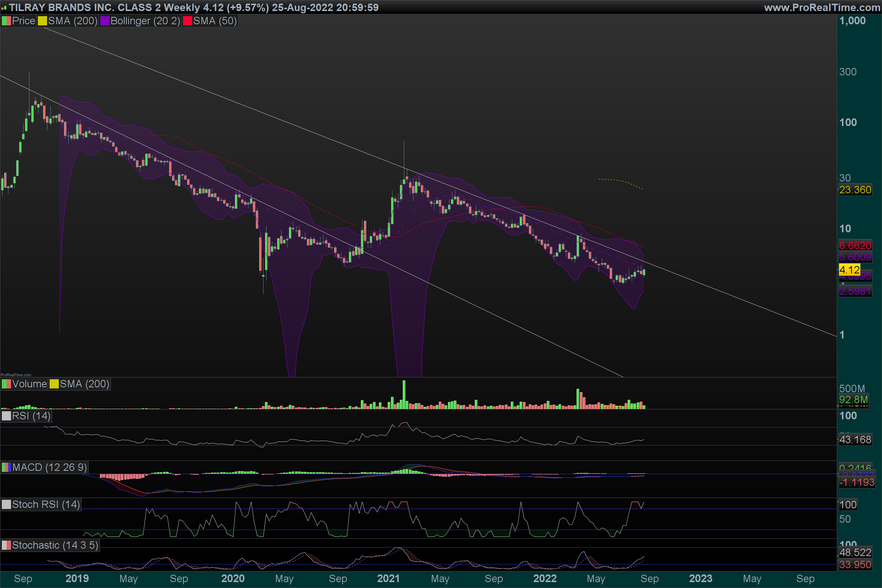Viewport: 882px width, 588px height.
Task: Click the Price legend candlestick icon
Action: [6, 21]
